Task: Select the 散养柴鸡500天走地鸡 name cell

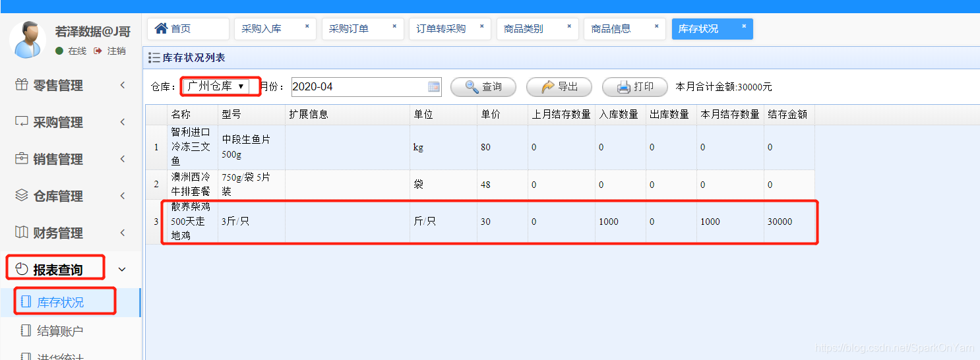Action: [x=192, y=222]
